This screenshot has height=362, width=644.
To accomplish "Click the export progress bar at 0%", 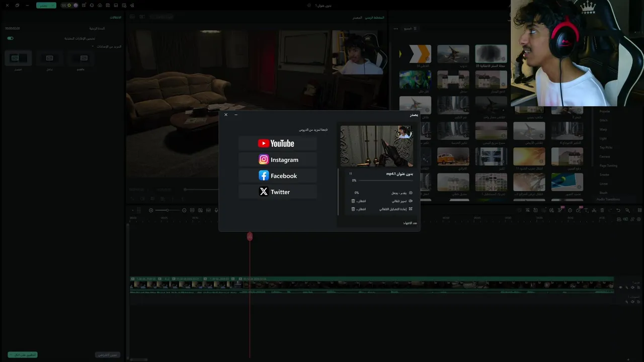I will [x=385, y=180].
